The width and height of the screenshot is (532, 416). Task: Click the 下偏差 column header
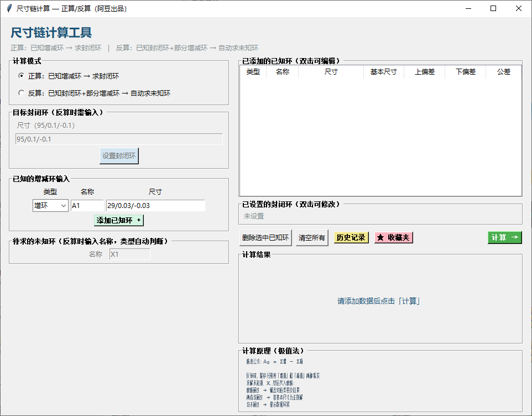(x=466, y=71)
